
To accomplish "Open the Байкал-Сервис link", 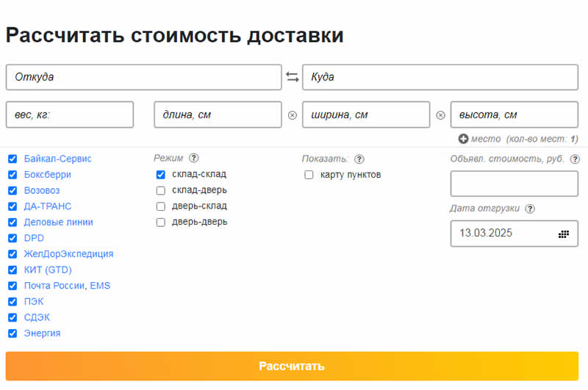I will [58, 159].
